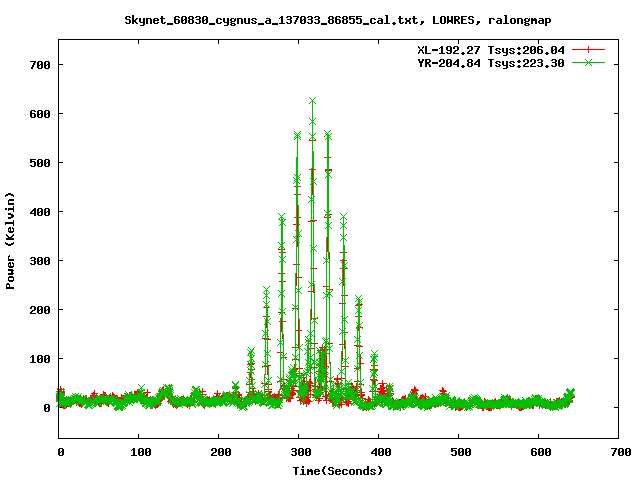
Task: Click the 0 tick label on the y-axis
Action: (46, 408)
